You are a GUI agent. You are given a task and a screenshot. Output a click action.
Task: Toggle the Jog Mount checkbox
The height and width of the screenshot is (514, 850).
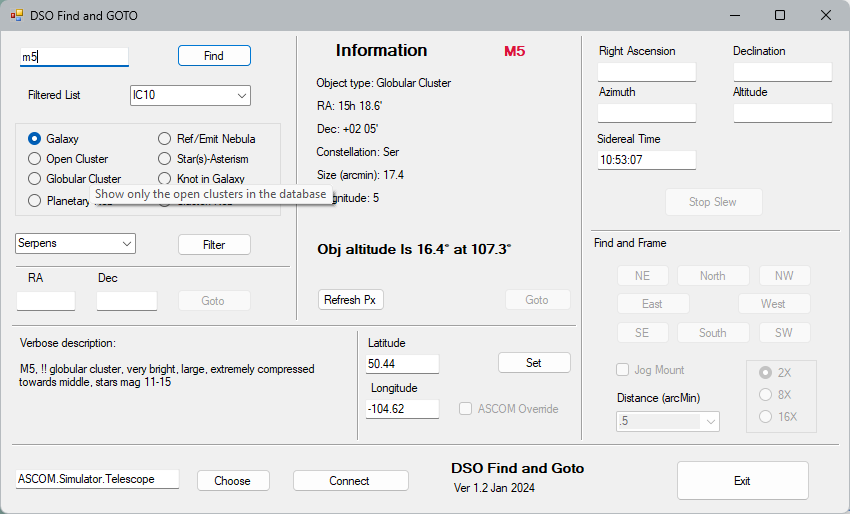tap(622, 370)
